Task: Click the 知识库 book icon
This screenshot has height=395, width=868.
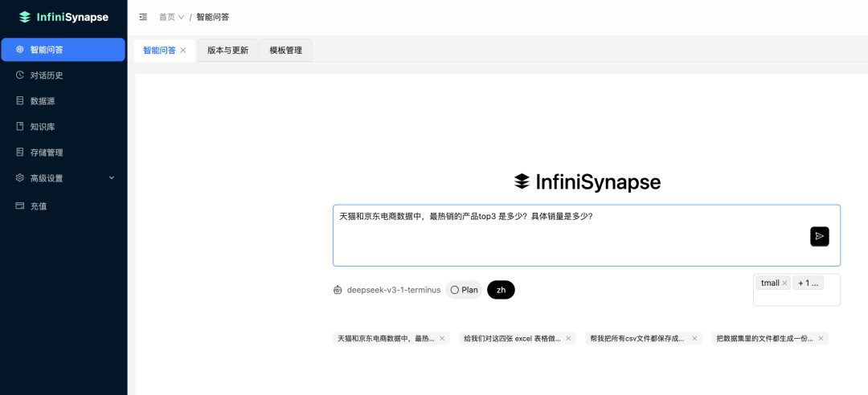Action: pos(20,127)
